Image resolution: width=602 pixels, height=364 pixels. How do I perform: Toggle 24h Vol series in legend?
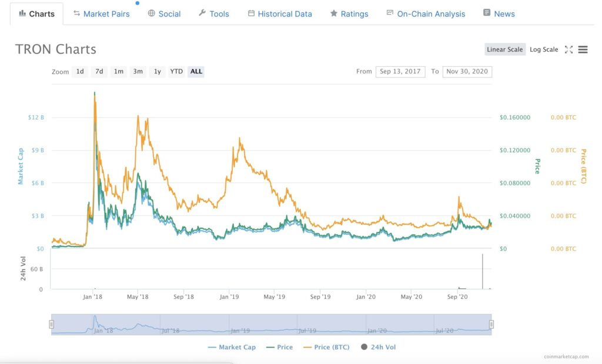tap(379, 347)
